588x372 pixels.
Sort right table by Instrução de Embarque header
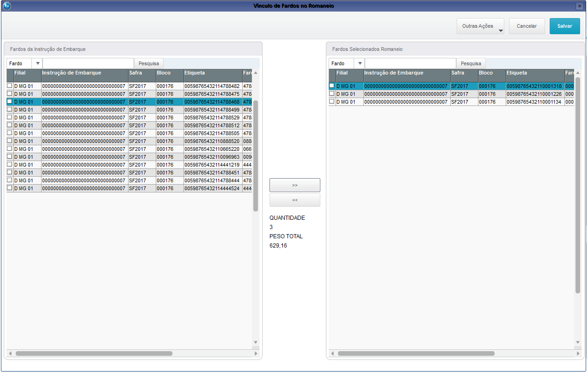[x=407, y=75]
